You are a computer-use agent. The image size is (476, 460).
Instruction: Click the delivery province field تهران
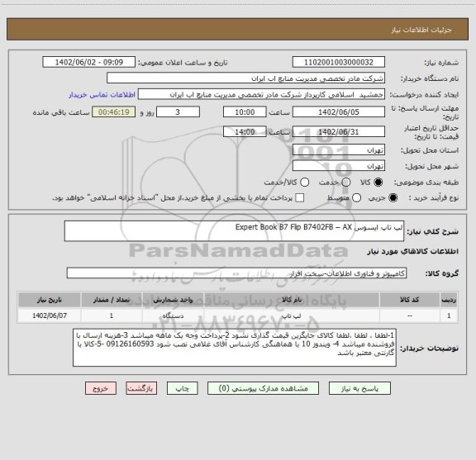[x=339, y=150]
